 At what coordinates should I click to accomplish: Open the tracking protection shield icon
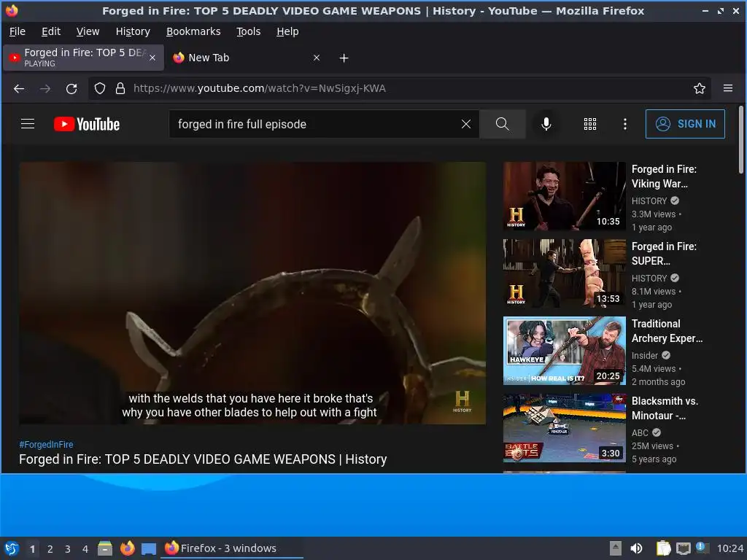[99, 88]
